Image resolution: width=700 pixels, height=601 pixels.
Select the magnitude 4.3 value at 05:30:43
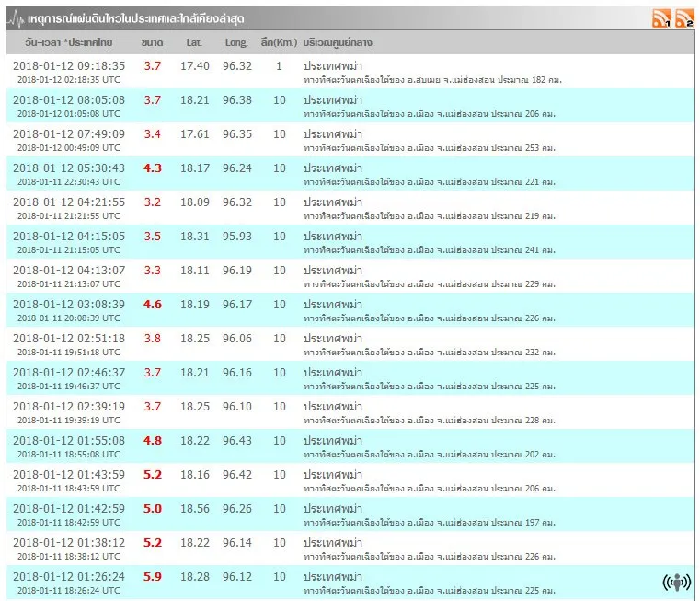[152, 168]
